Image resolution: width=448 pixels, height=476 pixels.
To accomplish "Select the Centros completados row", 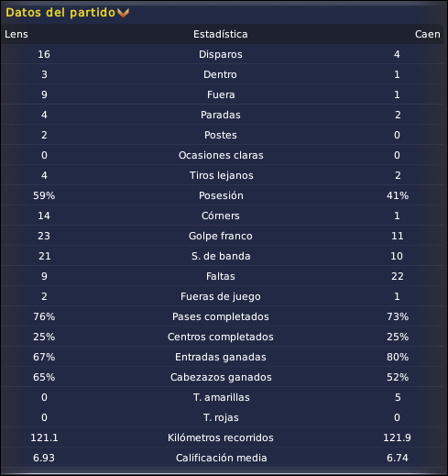I will click(222, 337).
